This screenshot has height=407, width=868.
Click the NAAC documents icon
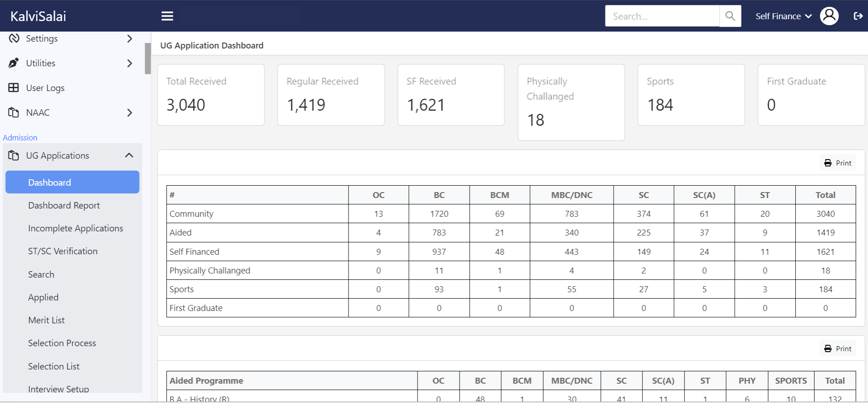(x=14, y=112)
